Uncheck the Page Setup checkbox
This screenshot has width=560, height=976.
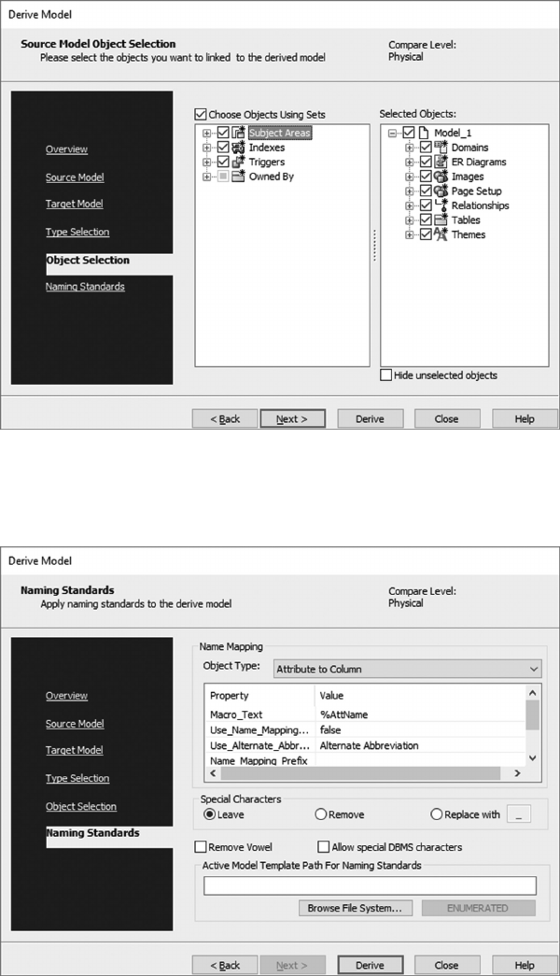pyautogui.click(x=426, y=191)
